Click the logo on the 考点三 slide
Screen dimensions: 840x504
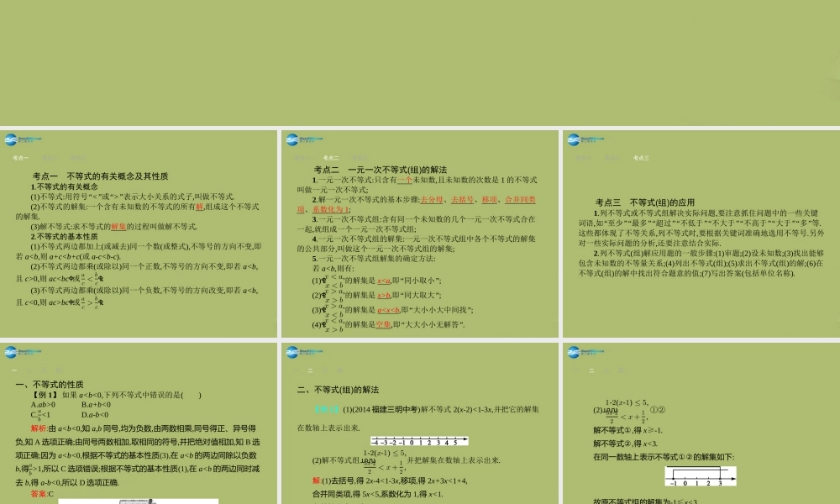click(585, 139)
